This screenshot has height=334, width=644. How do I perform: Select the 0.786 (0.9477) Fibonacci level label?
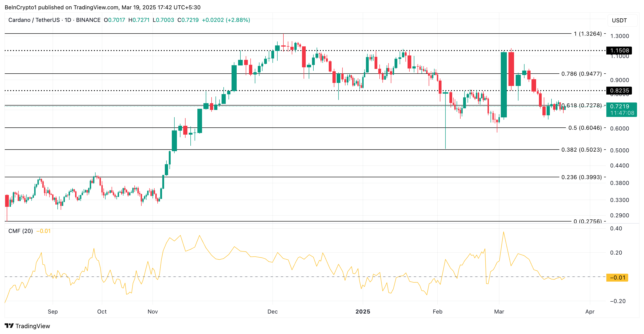[581, 74]
